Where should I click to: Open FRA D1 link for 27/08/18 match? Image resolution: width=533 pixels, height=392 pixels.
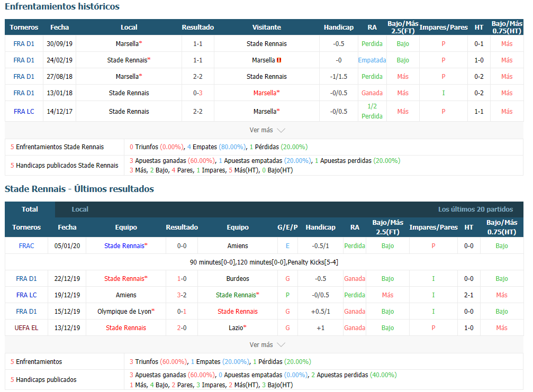pyautogui.click(x=24, y=76)
